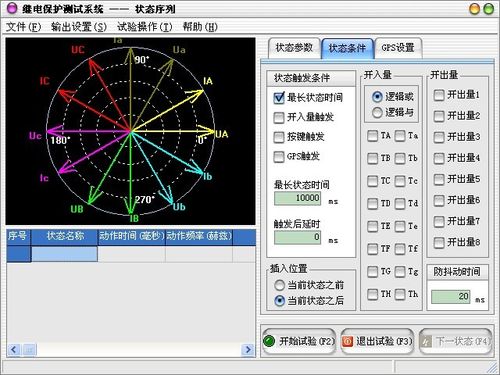
Task: Click the red stop icon on 退出试验
Action: coord(347,341)
